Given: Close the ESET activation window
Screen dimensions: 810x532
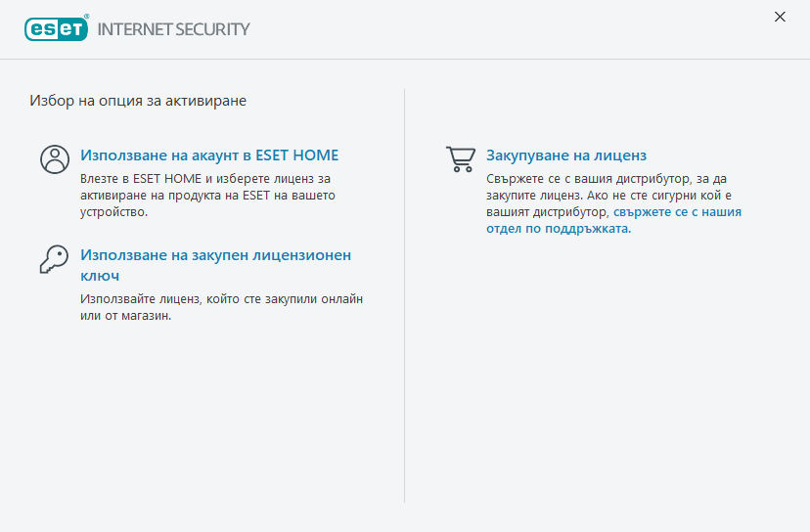Looking at the screenshot, I should tap(780, 17).
